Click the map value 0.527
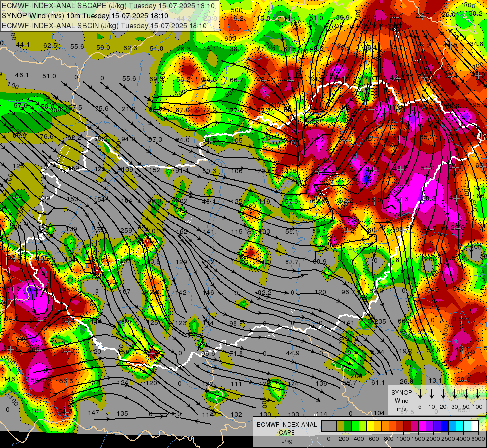This screenshot has width=487, height=448. click(461, 319)
